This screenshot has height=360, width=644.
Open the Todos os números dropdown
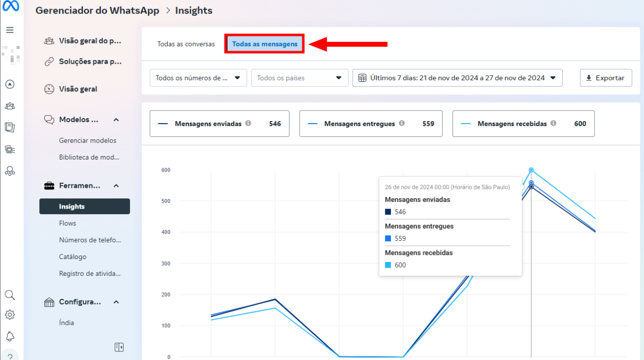198,78
